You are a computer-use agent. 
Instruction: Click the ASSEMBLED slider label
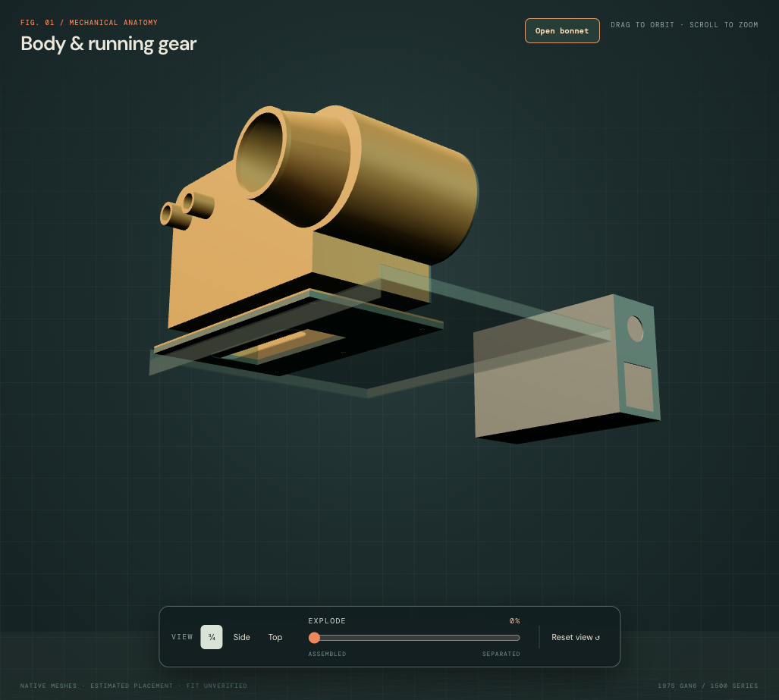(x=327, y=654)
